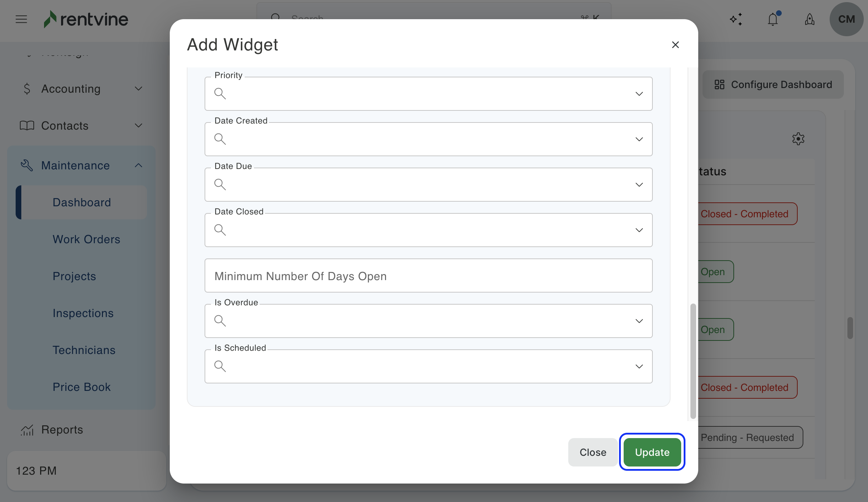The image size is (868, 502).
Task: Open the Priority dropdown
Action: point(428,94)
